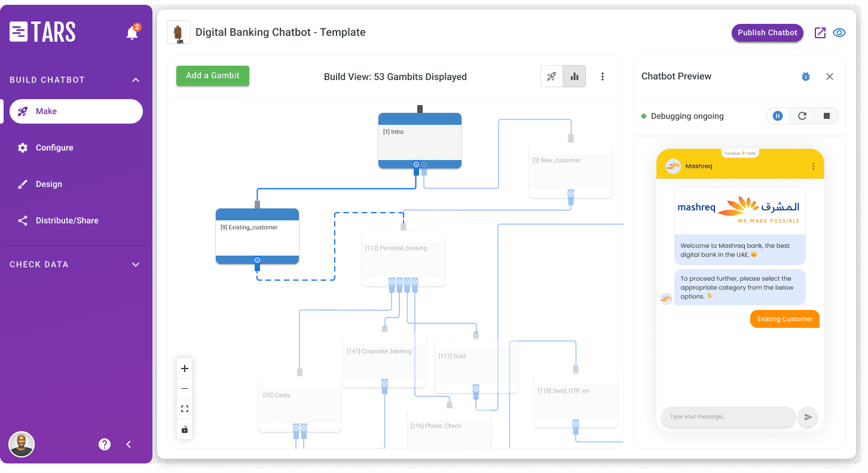Screen dimensions: 868x473
Task: Click the Welcome to Mashreq bank message
Action: point(740,250)
